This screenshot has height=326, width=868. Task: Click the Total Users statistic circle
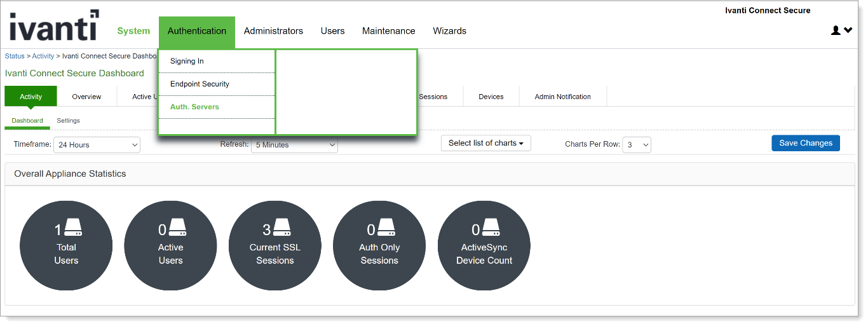[66, 246]
